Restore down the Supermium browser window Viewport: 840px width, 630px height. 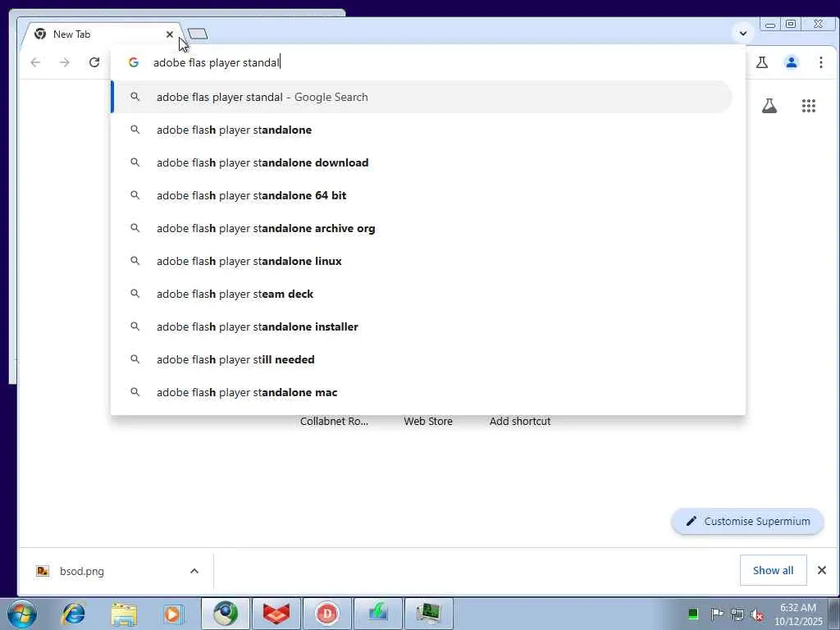791,24
